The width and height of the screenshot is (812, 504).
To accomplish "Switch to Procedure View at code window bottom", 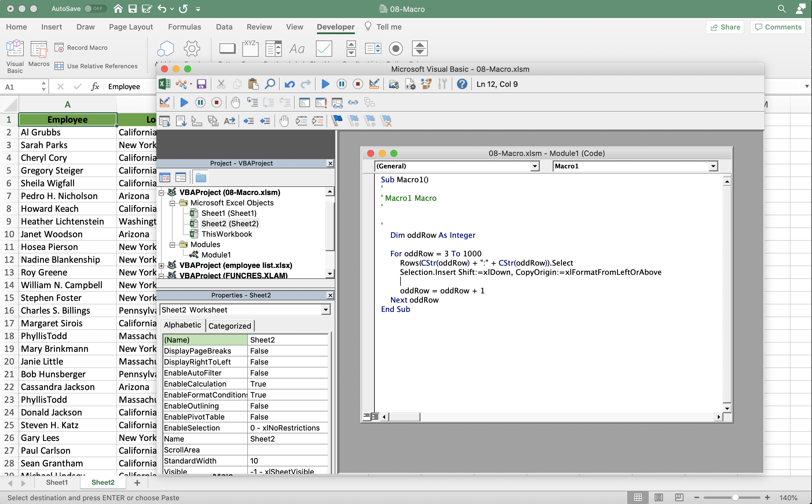I will click(x=367, y=417).
